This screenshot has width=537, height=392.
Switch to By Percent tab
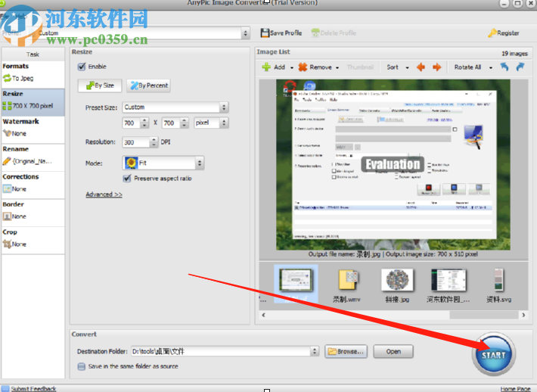pos(149,86)
